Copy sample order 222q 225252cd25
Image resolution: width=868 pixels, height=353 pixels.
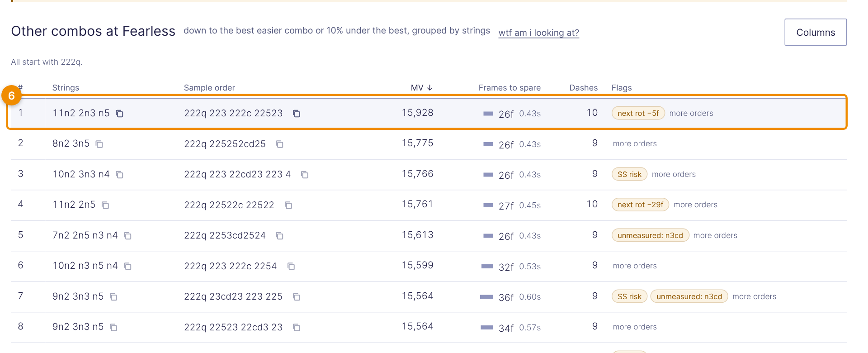(x=280, y=144)
